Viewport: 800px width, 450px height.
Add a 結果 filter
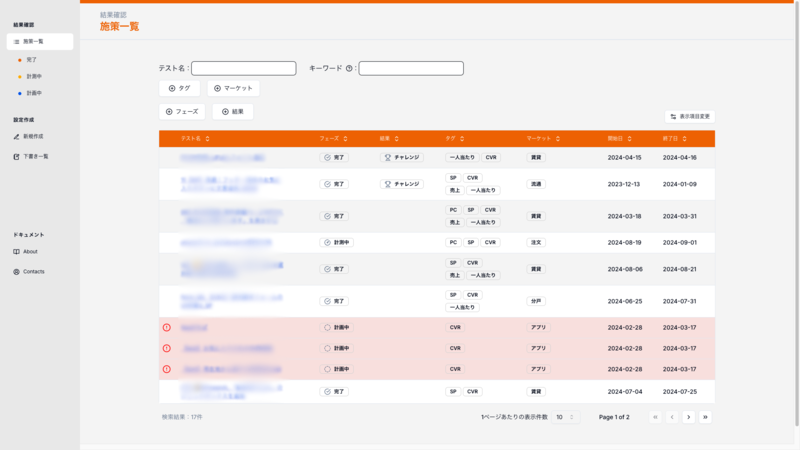[233, 112]
